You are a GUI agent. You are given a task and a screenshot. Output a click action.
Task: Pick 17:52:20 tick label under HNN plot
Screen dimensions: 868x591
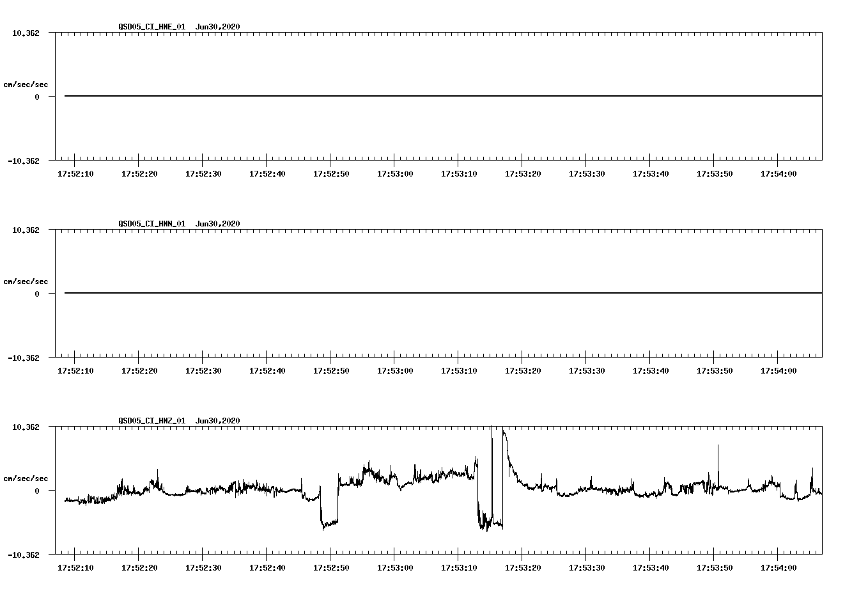[139, 371]
